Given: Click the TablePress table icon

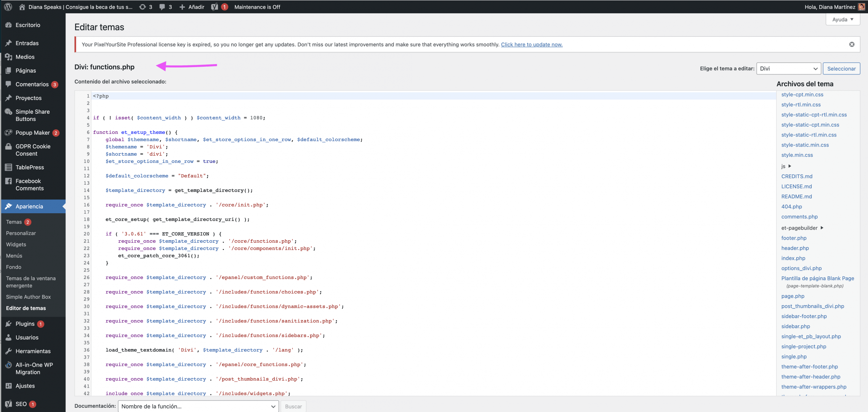Looking at the screenshot, I should (8, 167).
